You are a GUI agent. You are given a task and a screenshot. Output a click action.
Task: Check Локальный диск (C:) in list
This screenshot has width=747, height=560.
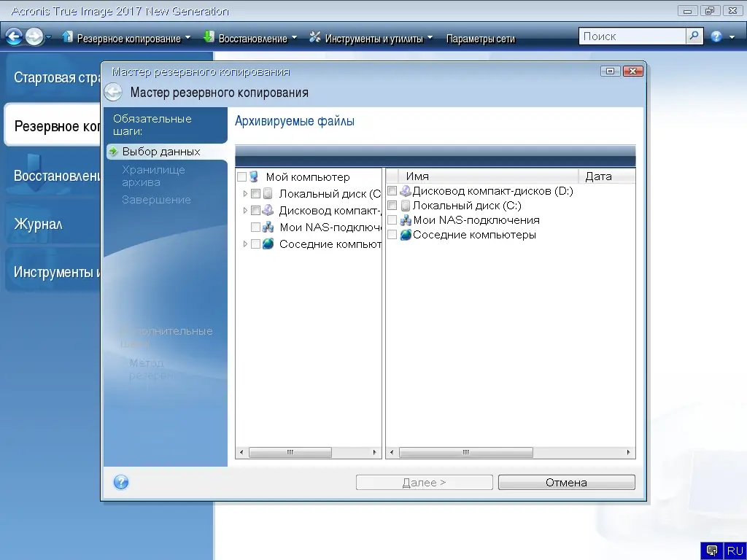pyautogui.click(x=392, y=205)
